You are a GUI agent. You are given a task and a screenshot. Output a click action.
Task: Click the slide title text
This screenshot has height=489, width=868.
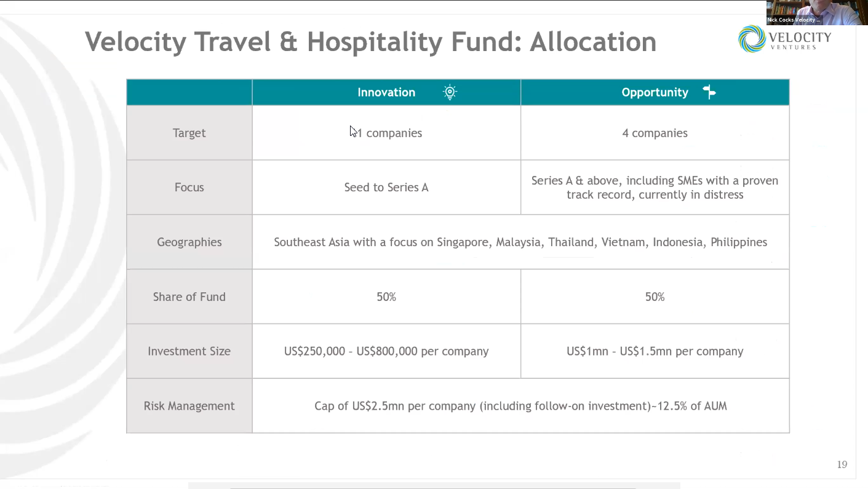point(370,42)
